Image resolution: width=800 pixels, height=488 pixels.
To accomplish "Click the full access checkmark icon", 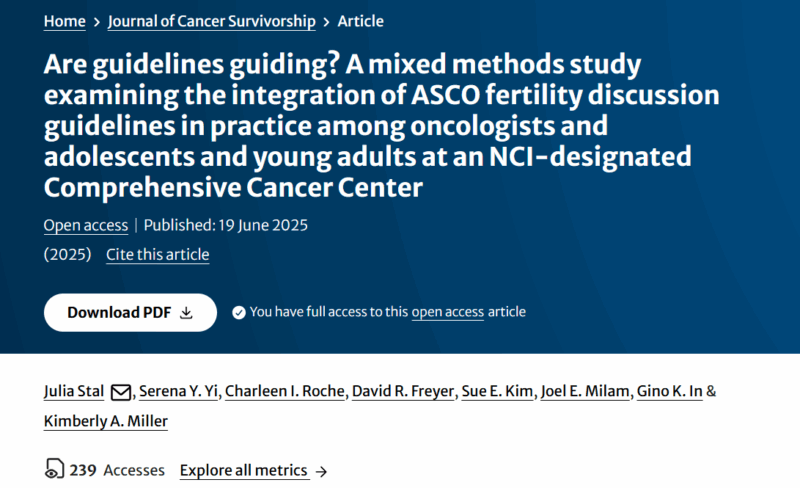I will click(x=239, y=312).
